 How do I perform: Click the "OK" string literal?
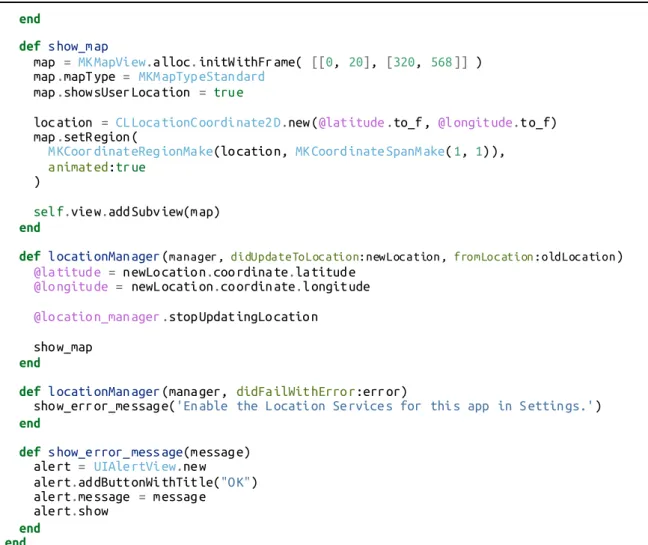236,482
